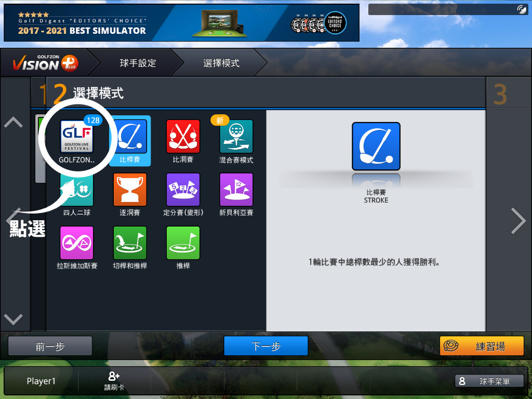The image size is (532, 399).
Task: Select the GOLFZON Live Festival mode icon
Action: coord(77,137)
